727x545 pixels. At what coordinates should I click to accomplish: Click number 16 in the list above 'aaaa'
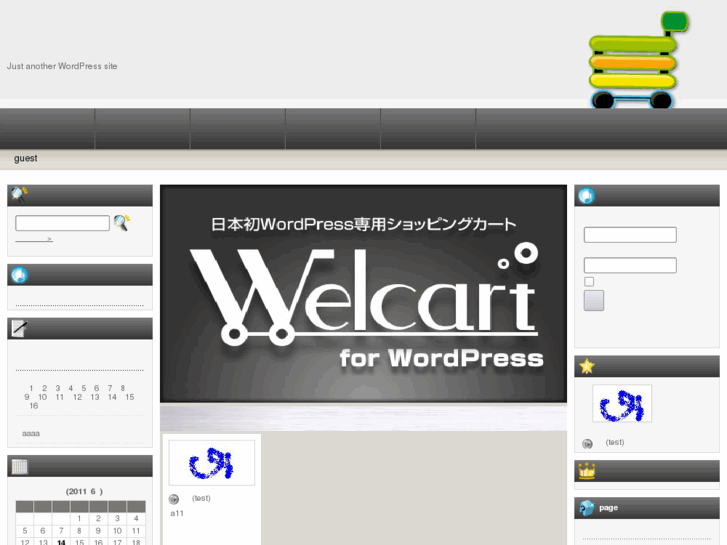(34, 406)
